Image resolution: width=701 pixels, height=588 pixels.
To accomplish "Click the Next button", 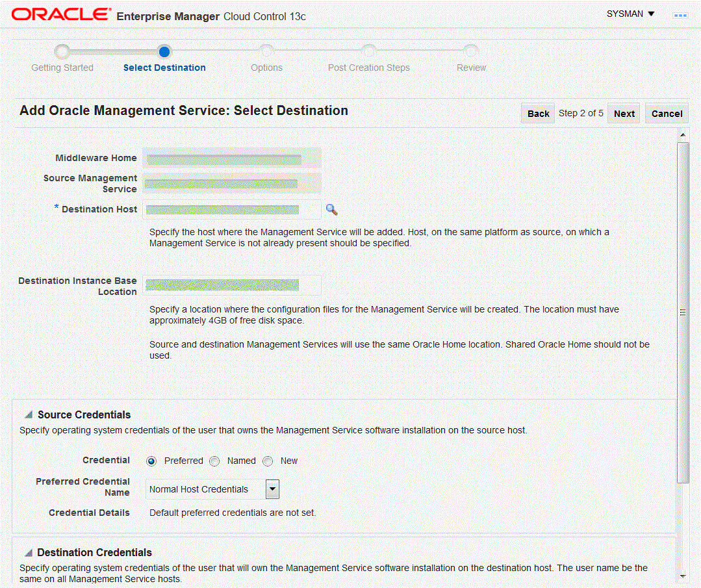I will click(x=624, y=114).
